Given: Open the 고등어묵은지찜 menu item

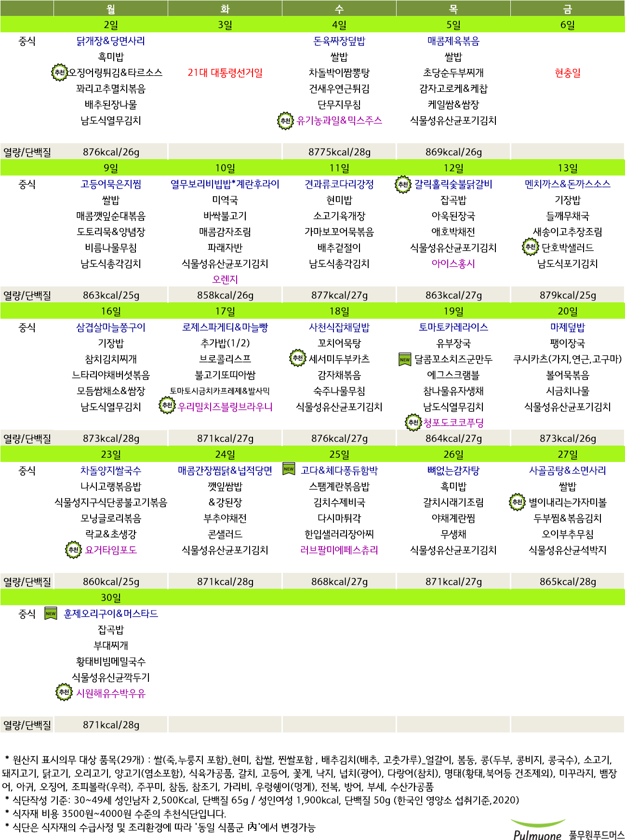Looking at the screenshot, I should 111,184.
